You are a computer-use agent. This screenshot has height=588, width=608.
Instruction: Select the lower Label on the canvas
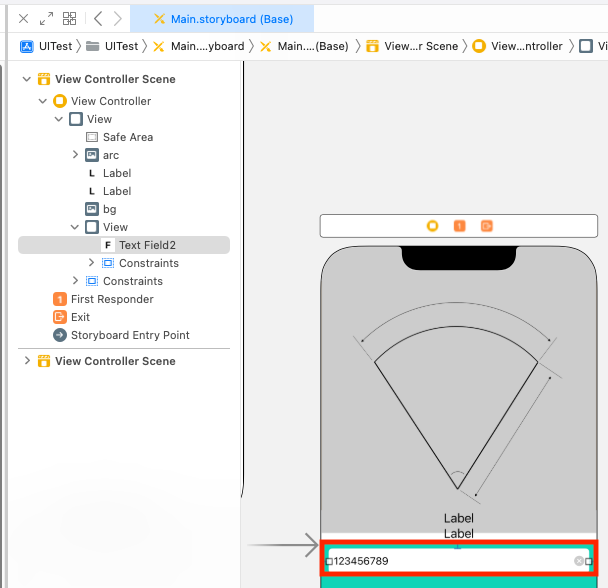click(x=459, y=534)
